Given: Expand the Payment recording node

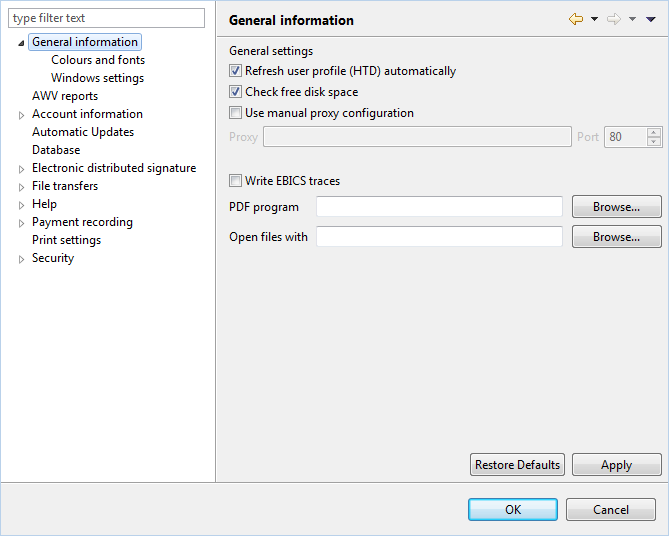Looking at the screenshot, I should tap(21, 223).
